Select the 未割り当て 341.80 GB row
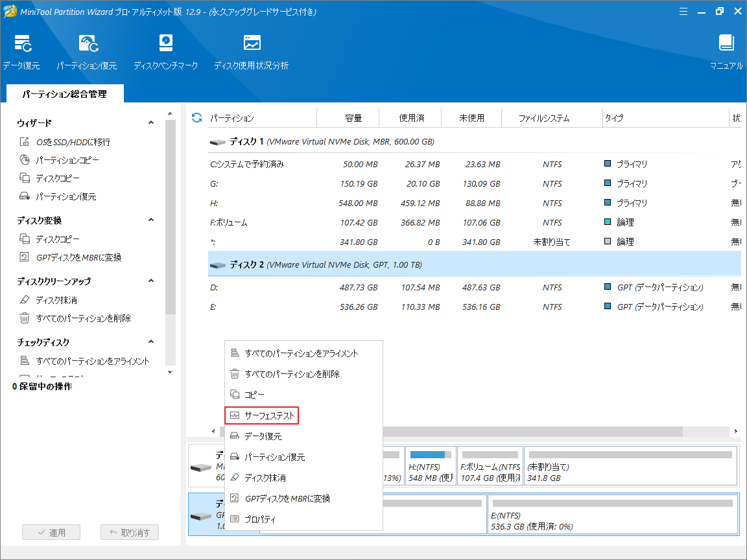The height and width of the screenshot is (560, 747). (475, 242)
